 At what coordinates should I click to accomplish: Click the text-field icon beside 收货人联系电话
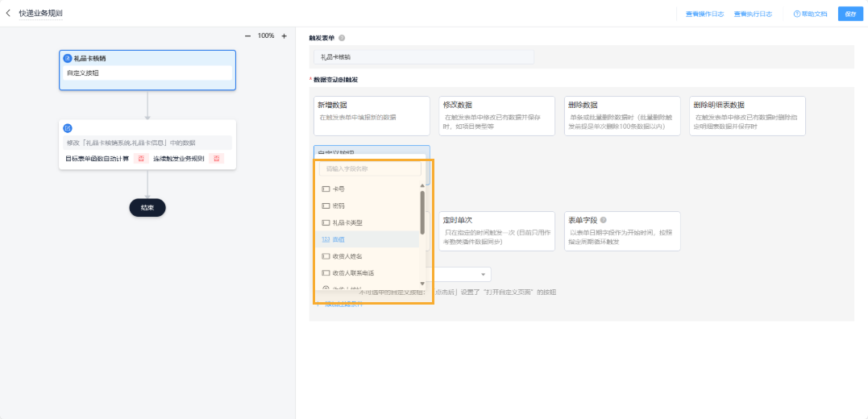pyautogui.click(x=326, y=273)
